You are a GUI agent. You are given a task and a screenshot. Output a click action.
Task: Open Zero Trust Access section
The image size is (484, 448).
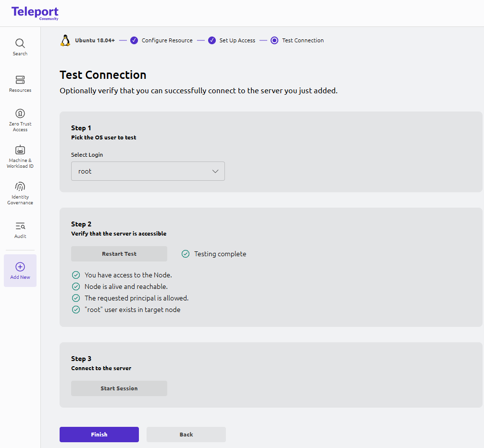tap(20, 120)
